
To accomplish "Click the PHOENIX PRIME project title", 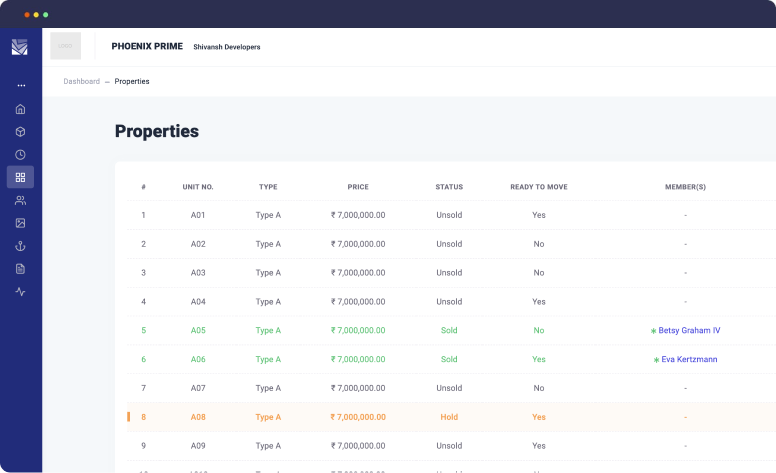I will (x=147, y=46).
